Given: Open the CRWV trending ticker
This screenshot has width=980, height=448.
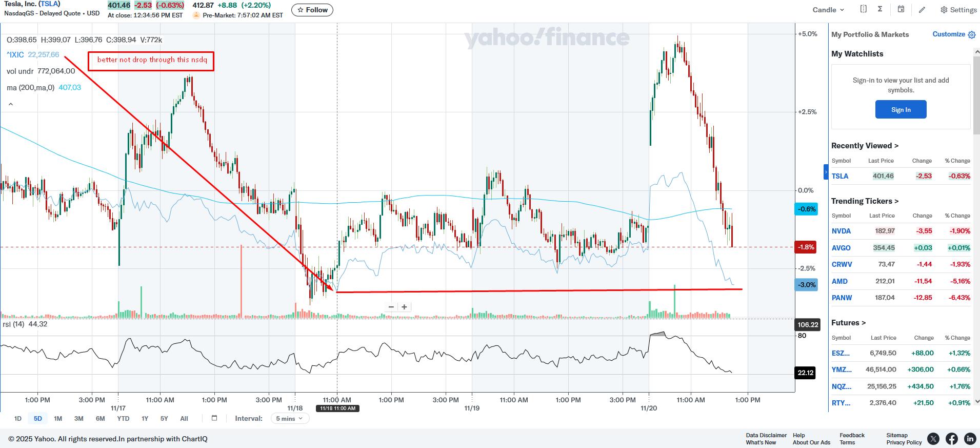Looking at the screenshot, I should tap(842, 264).
